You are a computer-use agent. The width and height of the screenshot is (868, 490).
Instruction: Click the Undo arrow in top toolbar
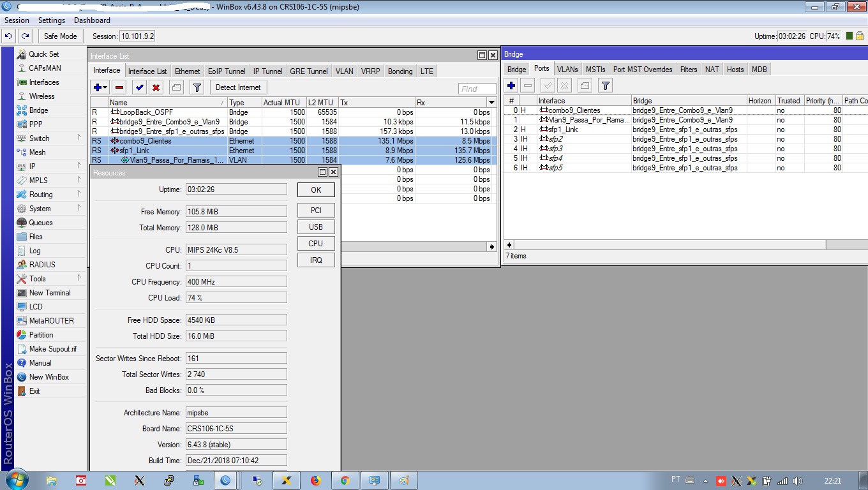coord(9,36)
